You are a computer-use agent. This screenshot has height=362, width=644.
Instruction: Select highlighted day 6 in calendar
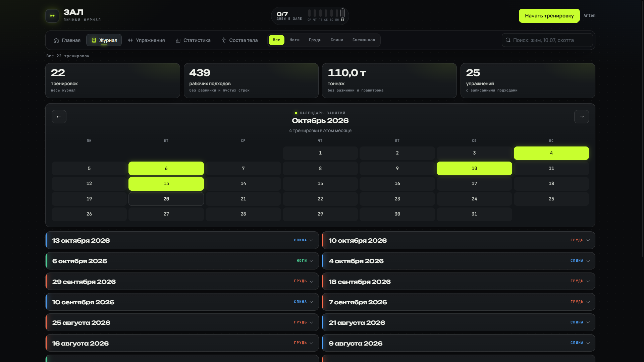click(x=166, y=168)
